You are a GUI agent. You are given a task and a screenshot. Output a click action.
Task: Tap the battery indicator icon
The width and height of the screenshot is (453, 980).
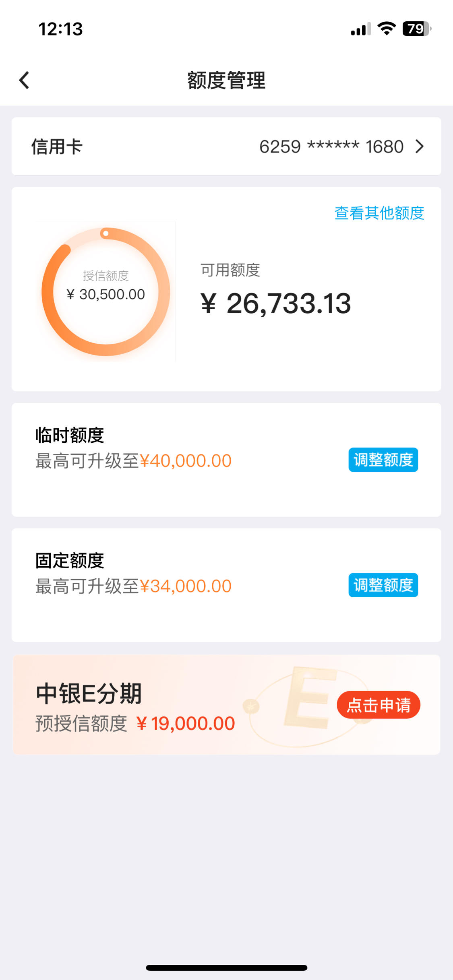[417, 29]
